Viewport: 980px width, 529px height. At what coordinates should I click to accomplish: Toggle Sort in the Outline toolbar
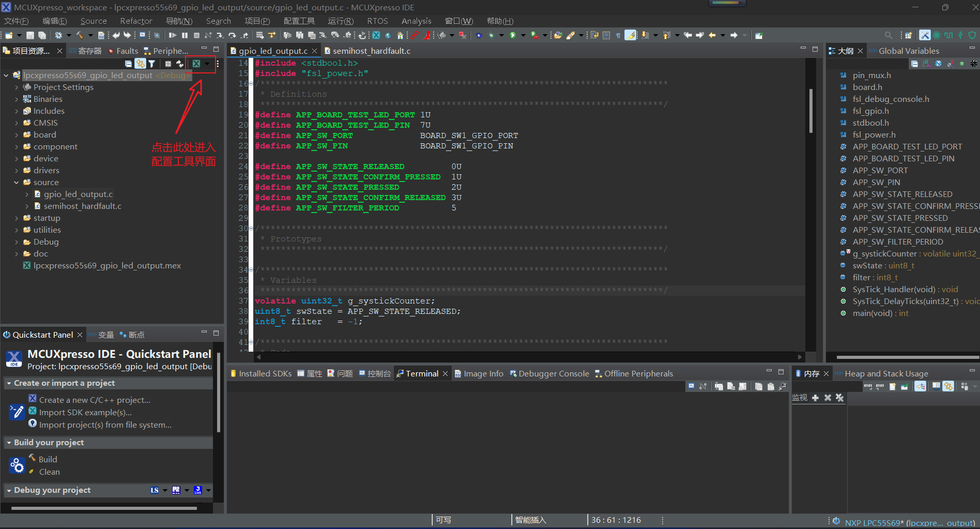(x=926, y=64)
